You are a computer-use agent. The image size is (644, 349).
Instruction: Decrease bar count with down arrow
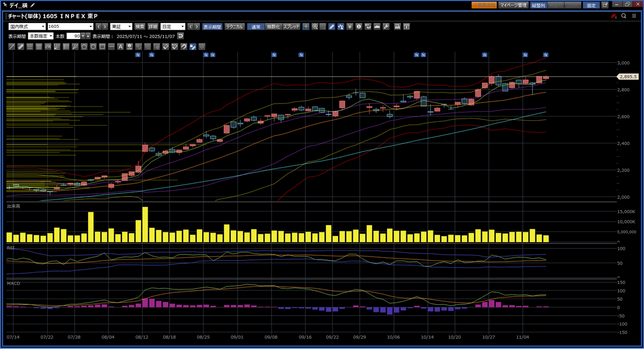click(83, 36)
